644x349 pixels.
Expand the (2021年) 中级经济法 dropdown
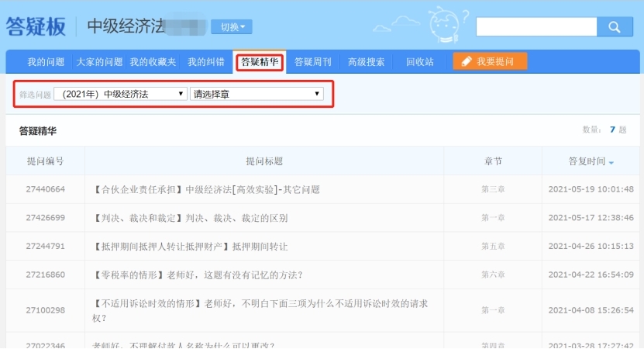click(124, 94)
